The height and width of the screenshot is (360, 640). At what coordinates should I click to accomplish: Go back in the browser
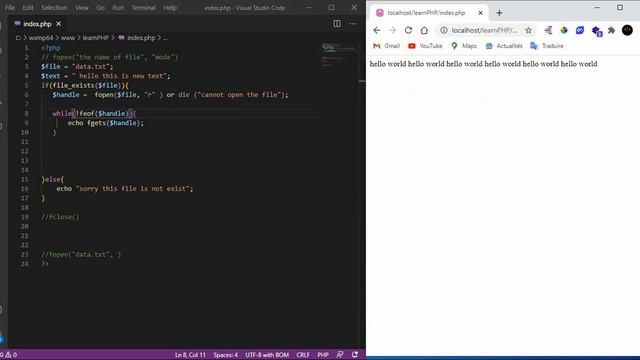point(376,30)
